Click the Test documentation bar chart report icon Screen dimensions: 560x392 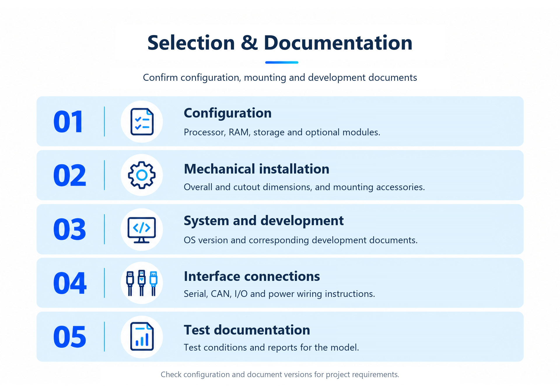[142, 337]
